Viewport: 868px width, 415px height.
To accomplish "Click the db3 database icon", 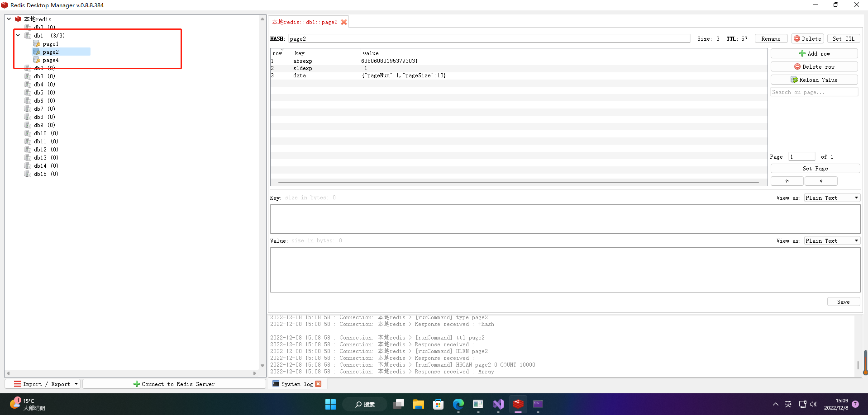I will click(28, 76).
